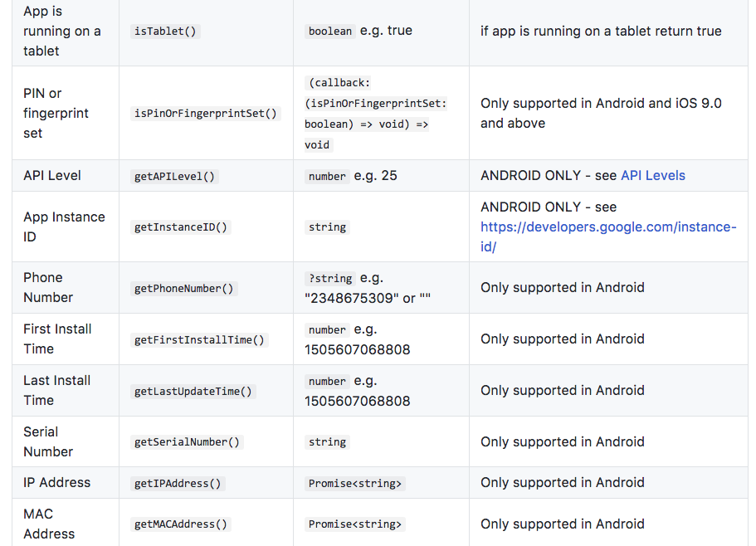Click the 'PIN or fingerprint set' cell
This screenshot has width=756, height=546.
tap(66, 113)
